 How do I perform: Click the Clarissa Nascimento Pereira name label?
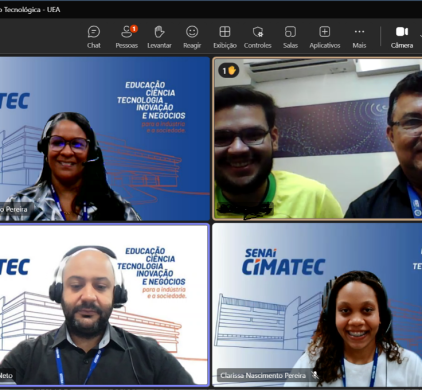tap(263, 376)
